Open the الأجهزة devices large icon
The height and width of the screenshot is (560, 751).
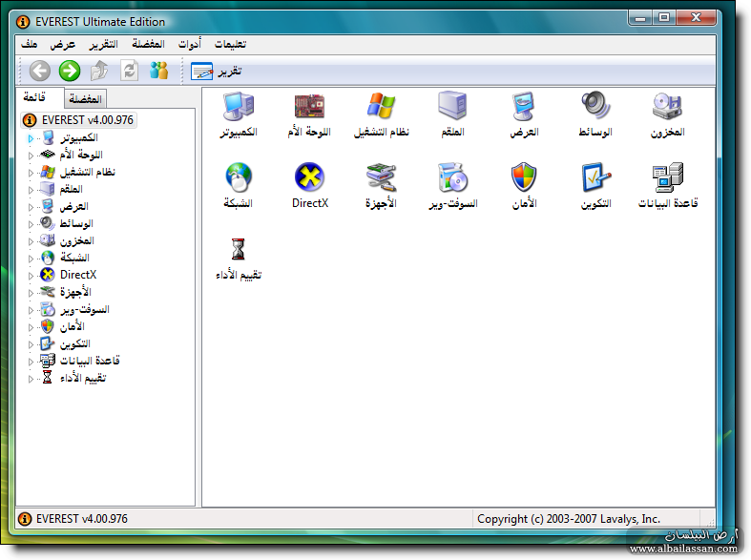coord(382,186)
